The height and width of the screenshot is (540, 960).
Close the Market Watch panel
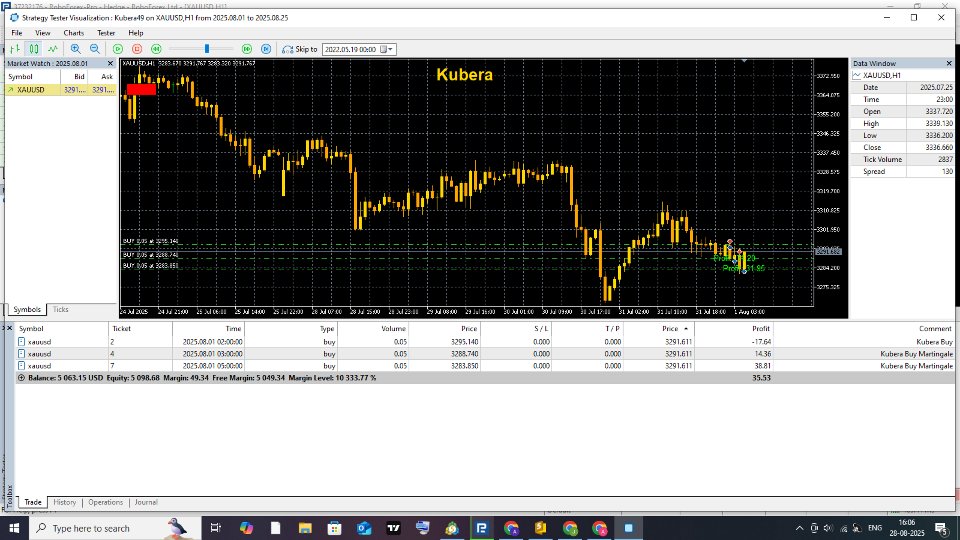tap(110, 63)
